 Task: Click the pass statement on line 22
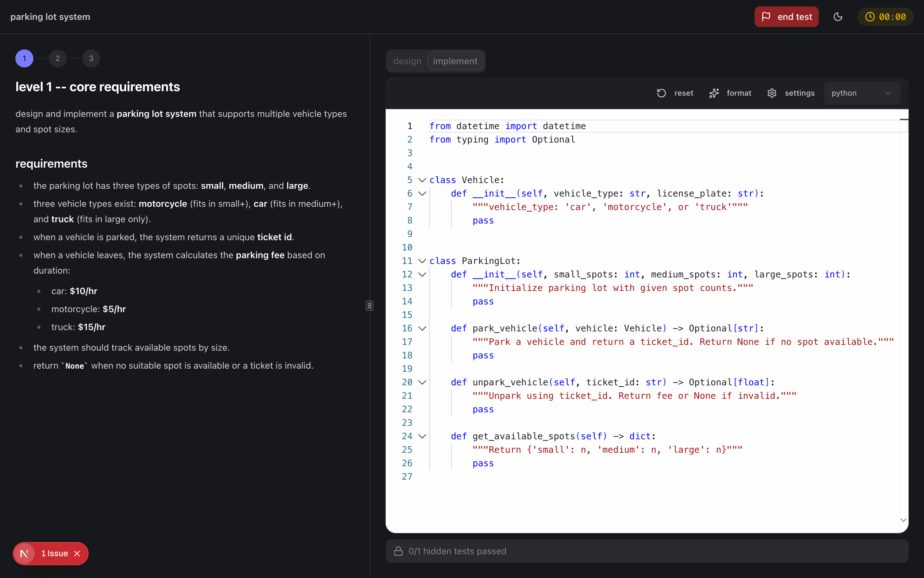point(483,409)
